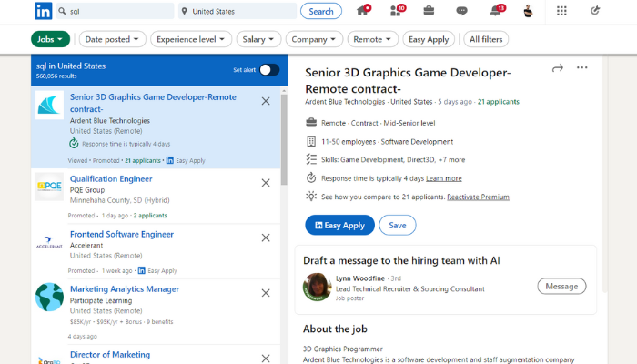
Task: Open the job's more options dots
Action: [x=582, y=67]
